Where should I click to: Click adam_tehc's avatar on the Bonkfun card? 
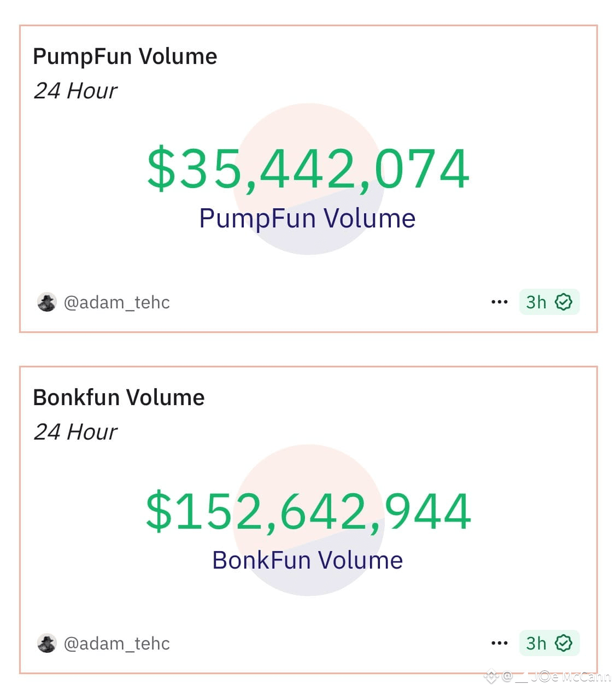[x=47, y=643]
